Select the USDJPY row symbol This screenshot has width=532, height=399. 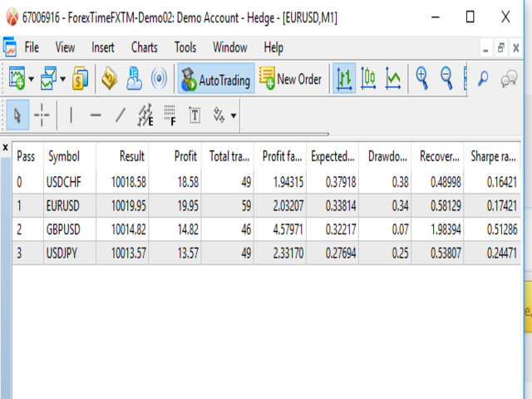click(x=62, y=254)
